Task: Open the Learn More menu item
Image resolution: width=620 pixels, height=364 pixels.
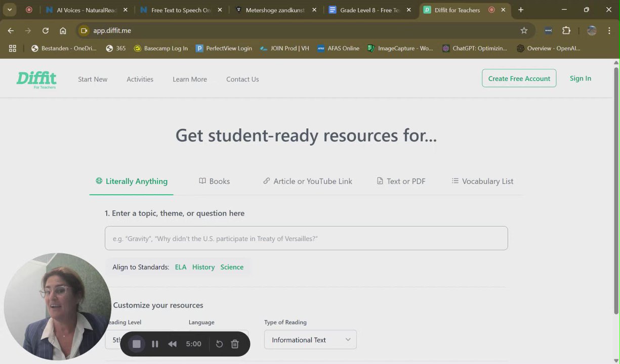Action: click(x=190, y=79)
